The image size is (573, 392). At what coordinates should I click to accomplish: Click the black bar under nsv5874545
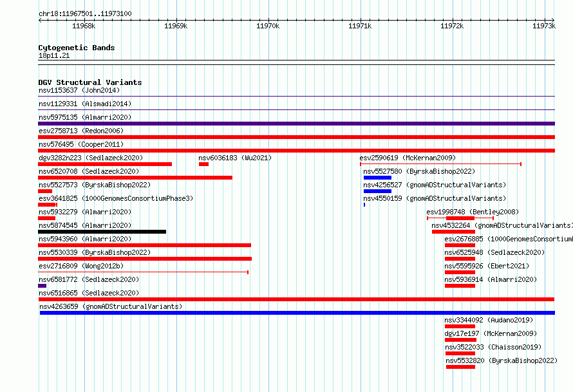[x=102, y=232]
